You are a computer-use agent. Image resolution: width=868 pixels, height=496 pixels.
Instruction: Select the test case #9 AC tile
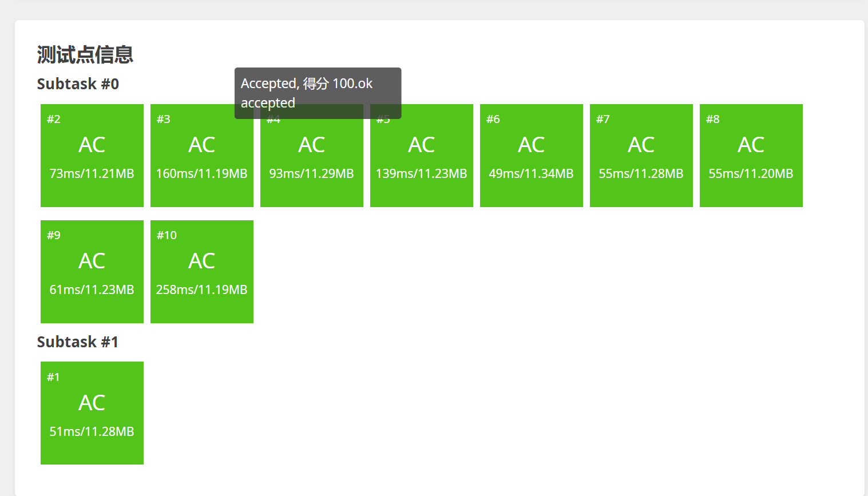[92, 271]
